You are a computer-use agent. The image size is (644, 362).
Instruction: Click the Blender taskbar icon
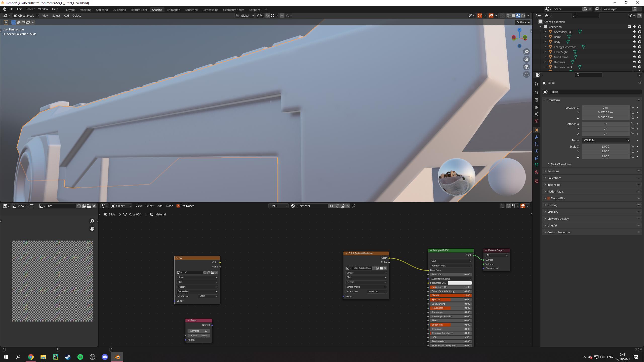point(117,357)
